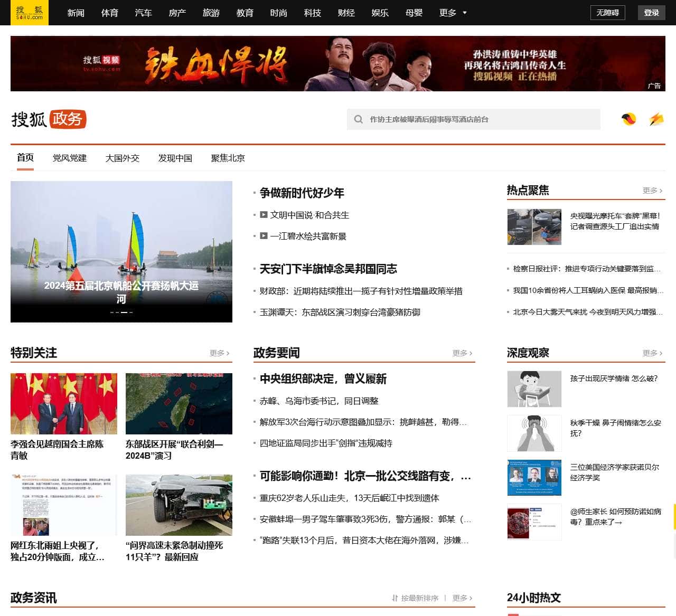Viewport: 676px width, 616px height.
Task: Open headline 中央组织部决定，曾义履新
Action: point(323,379)
